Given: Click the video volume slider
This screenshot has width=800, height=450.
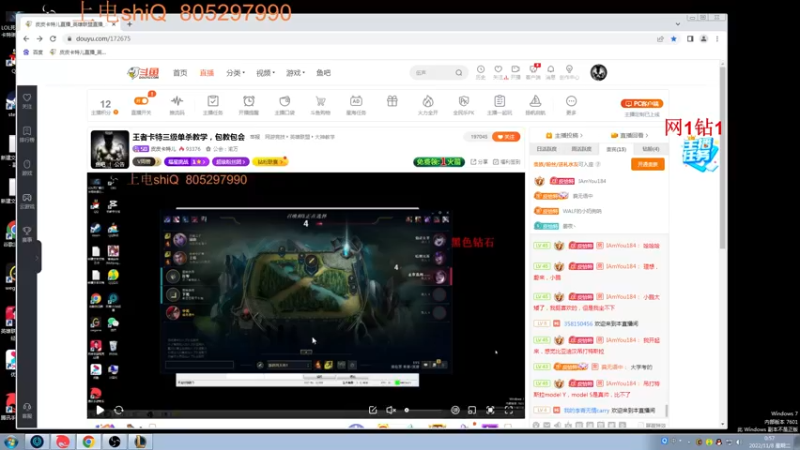Looking at the screenshot, I should [422, 410].
